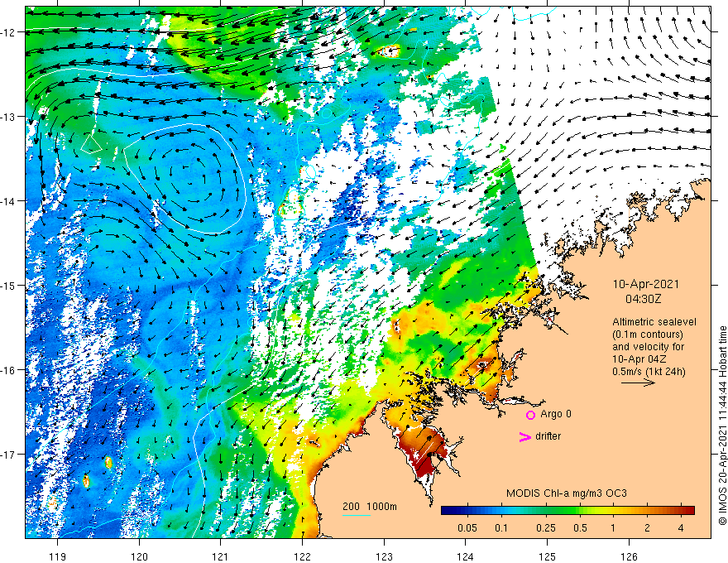728x563 pixels.
Task: Click the "0.5m/s (1kt 24h)" text
Action: pos(649,372)
